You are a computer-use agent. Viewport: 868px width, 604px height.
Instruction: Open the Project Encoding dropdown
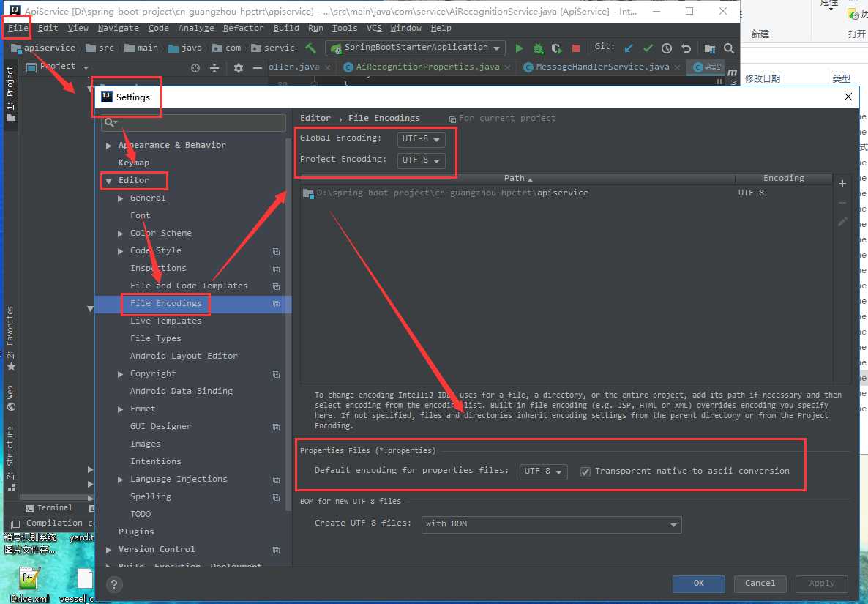coord(421,160)
